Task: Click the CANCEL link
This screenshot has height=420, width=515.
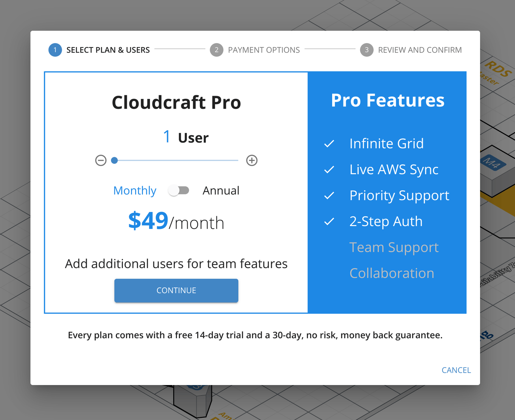Action: [x=456, y=370]
